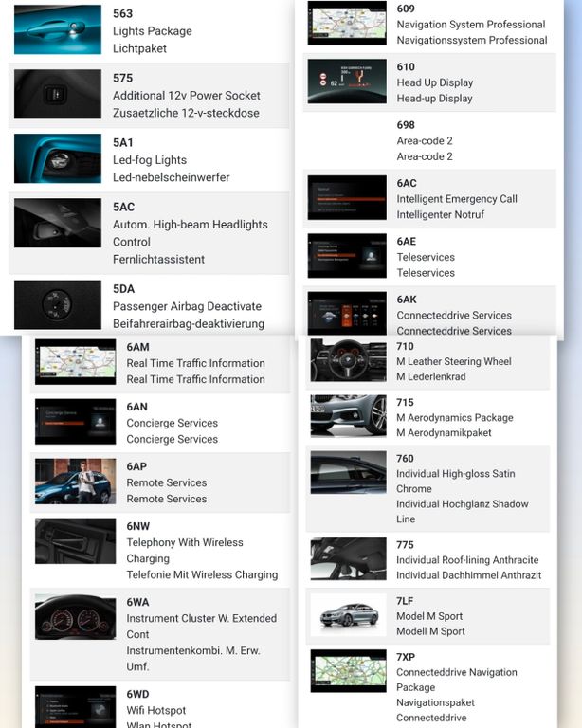Select the 'Fernlichtassistent' text
Screen dimensions: 582x728
[x=158, y=259]
